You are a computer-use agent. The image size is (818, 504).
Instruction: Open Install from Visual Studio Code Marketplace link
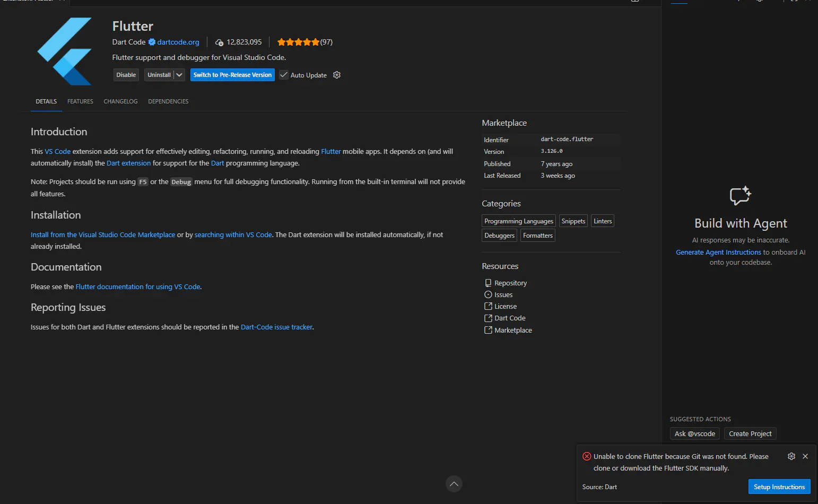(x=103, y=234)
